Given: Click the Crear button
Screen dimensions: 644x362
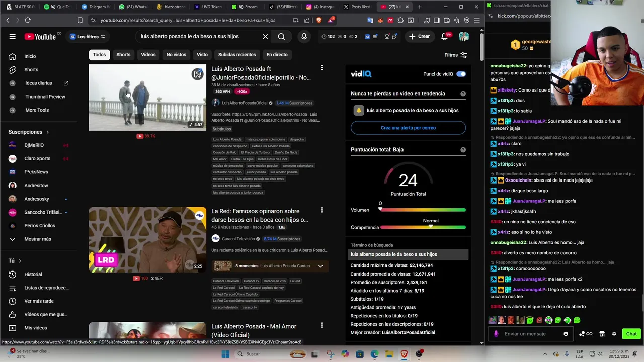Looking at the screenshot, I should click(419, 36).
